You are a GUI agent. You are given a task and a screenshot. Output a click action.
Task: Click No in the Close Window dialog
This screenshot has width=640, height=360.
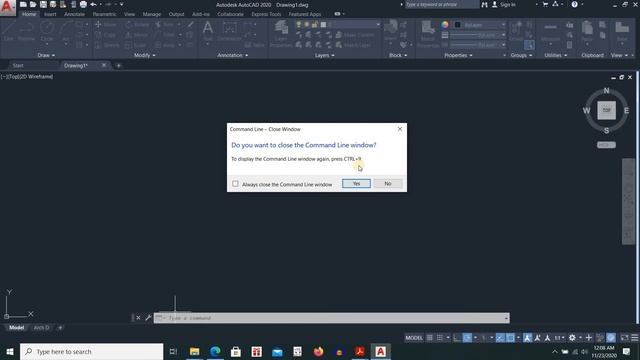pyautogui.click(x=388, y=184)
